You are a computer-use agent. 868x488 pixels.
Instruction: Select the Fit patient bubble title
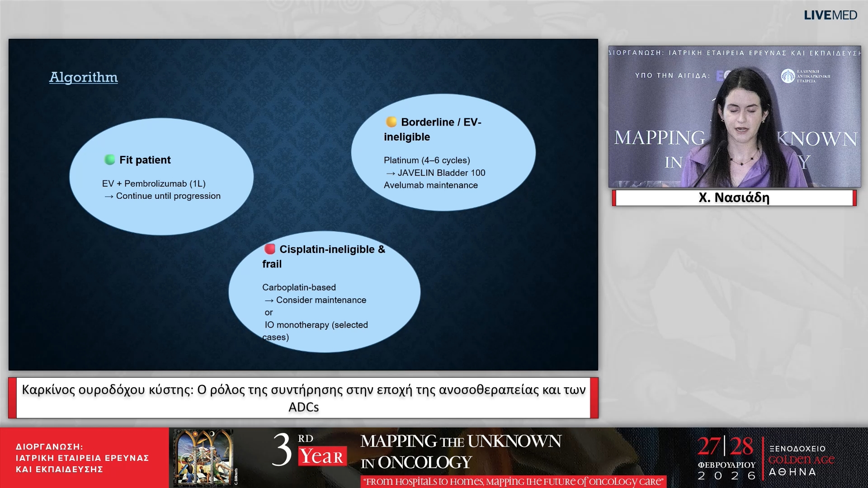point(145,160)
